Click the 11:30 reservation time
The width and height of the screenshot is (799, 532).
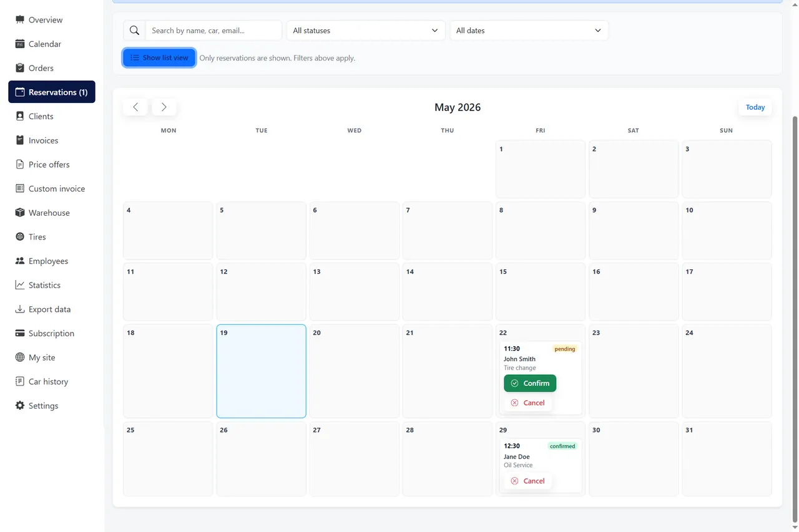tap(512, 349)
